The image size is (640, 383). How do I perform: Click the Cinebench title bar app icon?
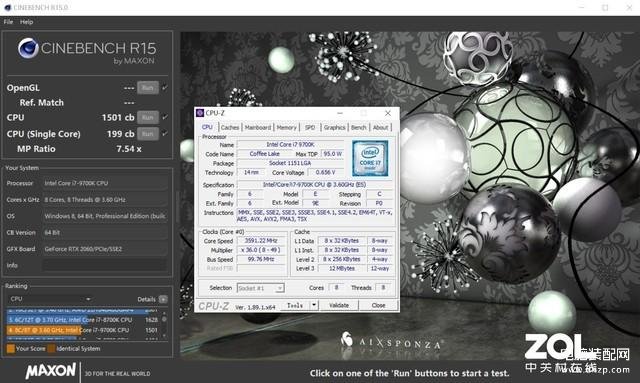click(7, 7)
